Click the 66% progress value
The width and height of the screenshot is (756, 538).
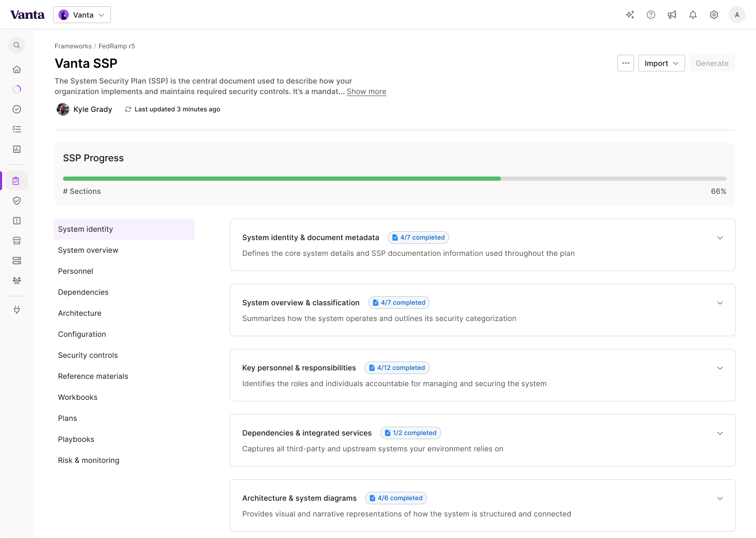pos(719,191)
